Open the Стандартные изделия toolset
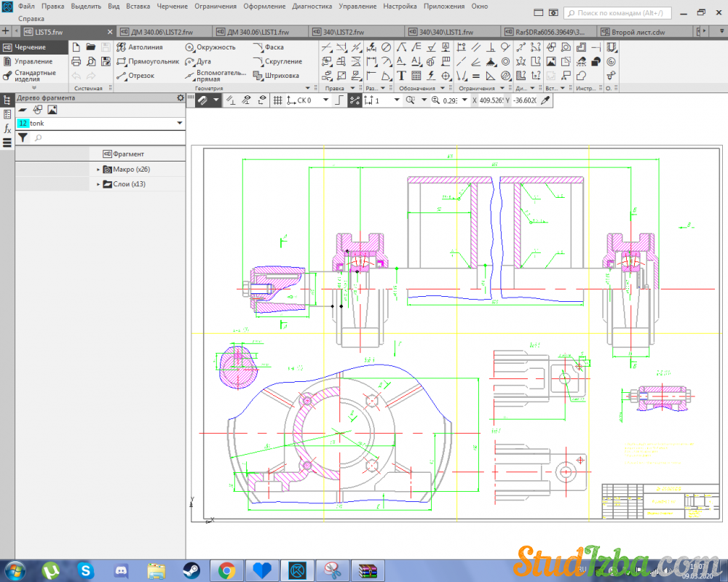Image resolution: width=728 pixels, height=582 pixels. (34, 76)
